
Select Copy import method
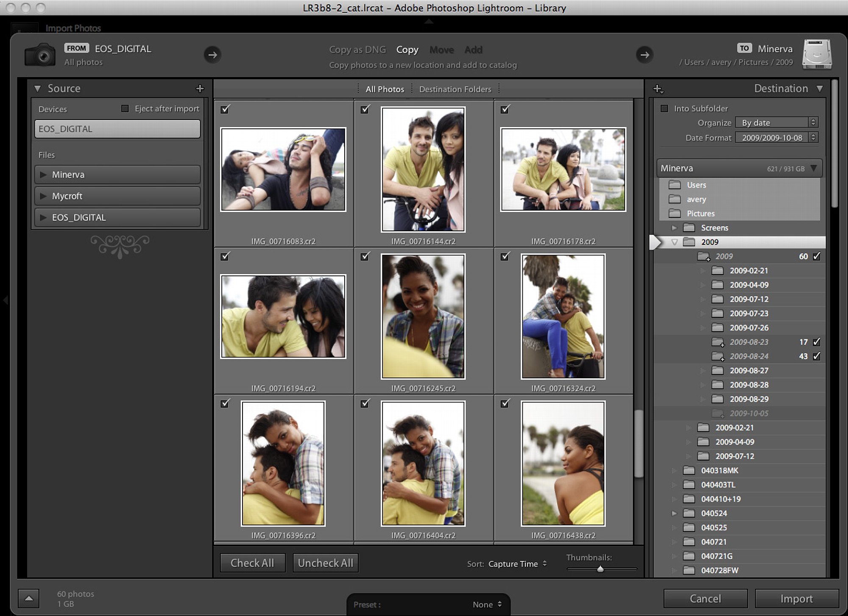[x=407, y=50]
